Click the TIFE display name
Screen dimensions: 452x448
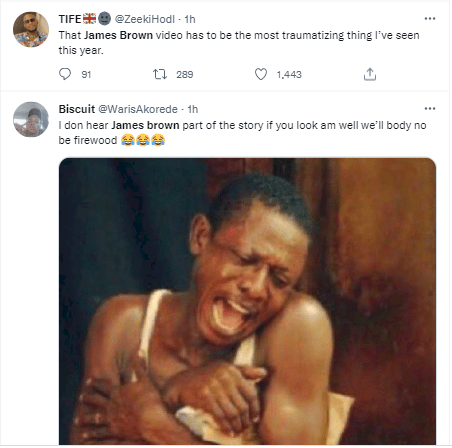tap(70, 19)
